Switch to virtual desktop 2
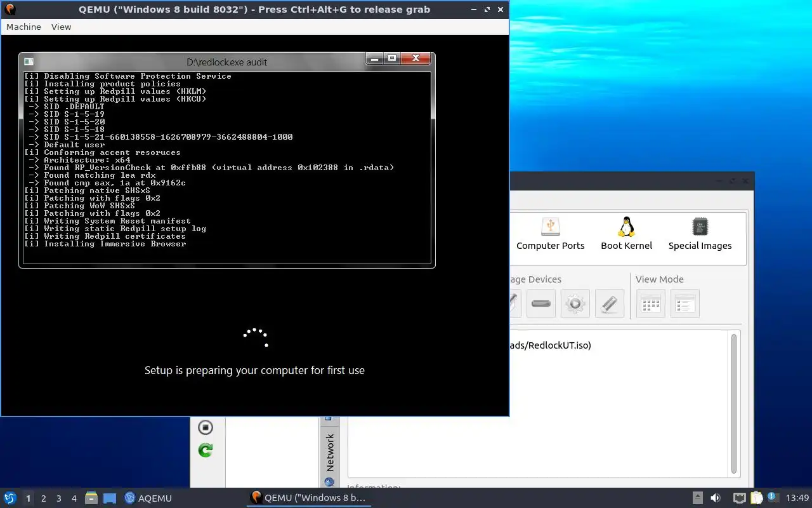This screenshot has width=812, height=508. tap(43, 498)
